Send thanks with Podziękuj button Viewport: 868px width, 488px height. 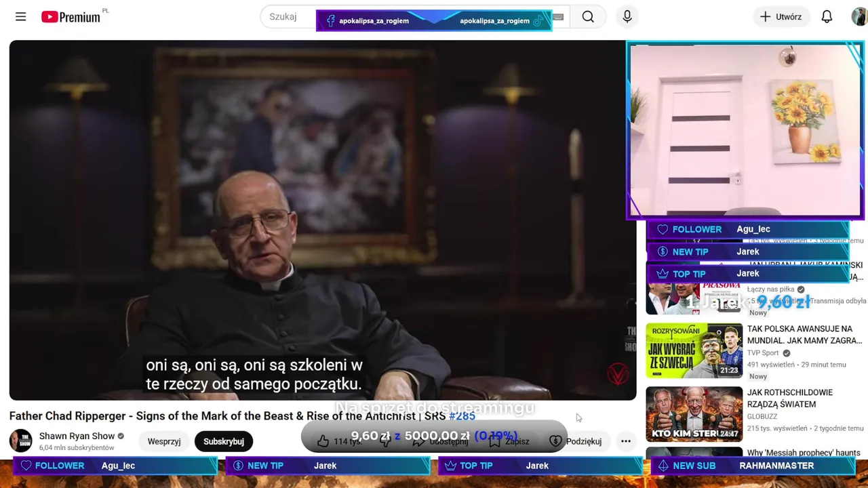[x=575, y=441]
